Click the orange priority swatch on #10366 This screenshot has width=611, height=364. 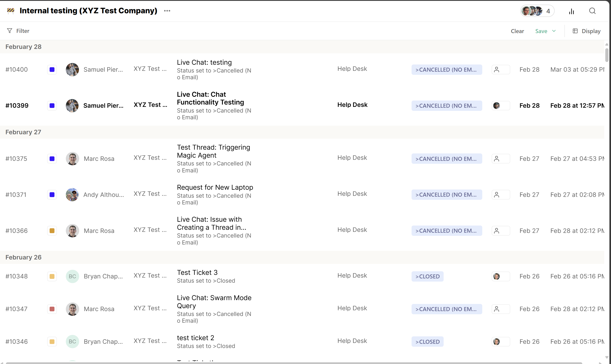52,231
